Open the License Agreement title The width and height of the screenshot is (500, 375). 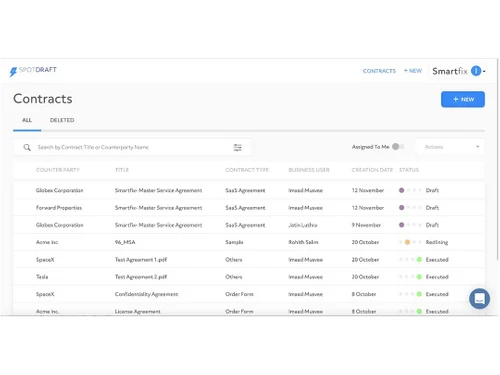pyautogui.click(x=137, y=312)
